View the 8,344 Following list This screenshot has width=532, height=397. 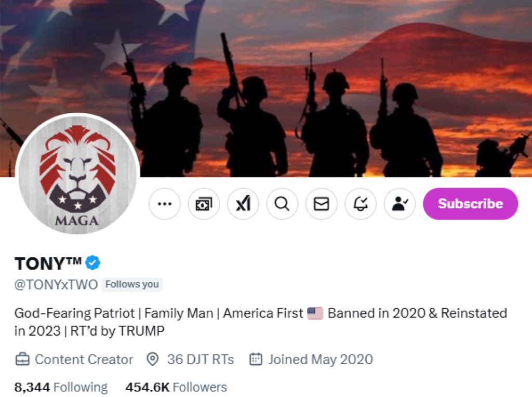(61, 387)
